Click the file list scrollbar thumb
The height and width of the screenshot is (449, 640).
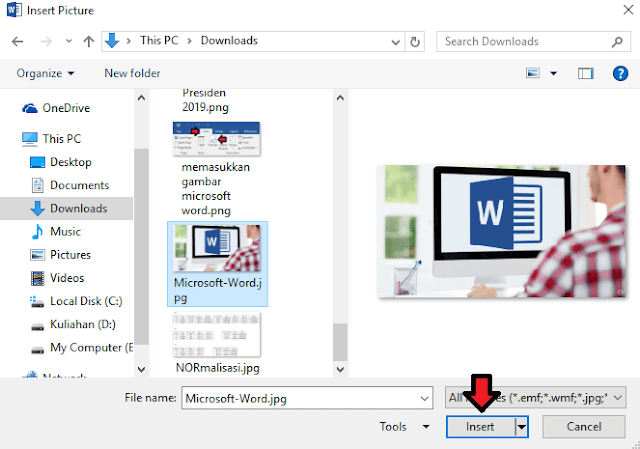(x=340, y=342)
